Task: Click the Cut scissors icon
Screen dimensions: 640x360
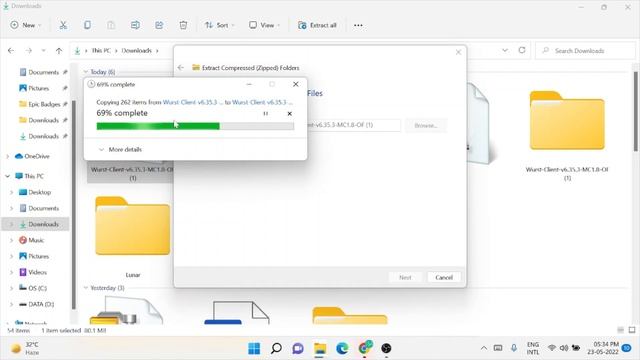Action: [63, 25]
